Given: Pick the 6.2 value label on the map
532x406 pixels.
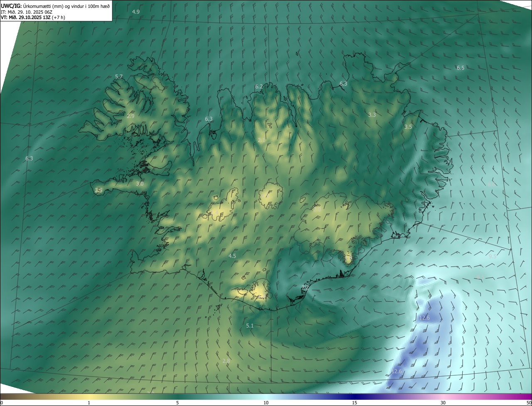Looking at the screenshot, I should tap(259, 87).
